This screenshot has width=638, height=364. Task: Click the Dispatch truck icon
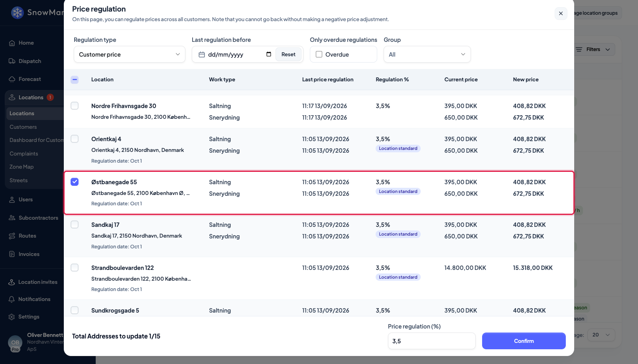(12, 61)
